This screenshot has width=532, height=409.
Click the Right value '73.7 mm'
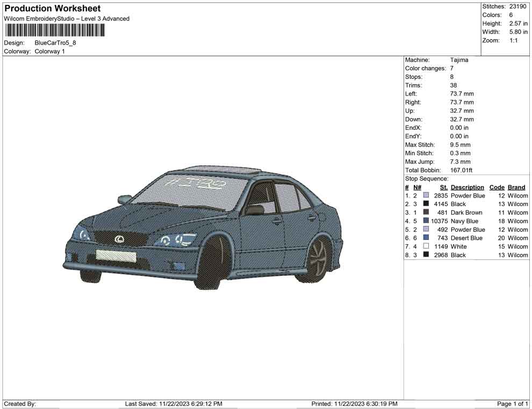click(x=462, y=103)
